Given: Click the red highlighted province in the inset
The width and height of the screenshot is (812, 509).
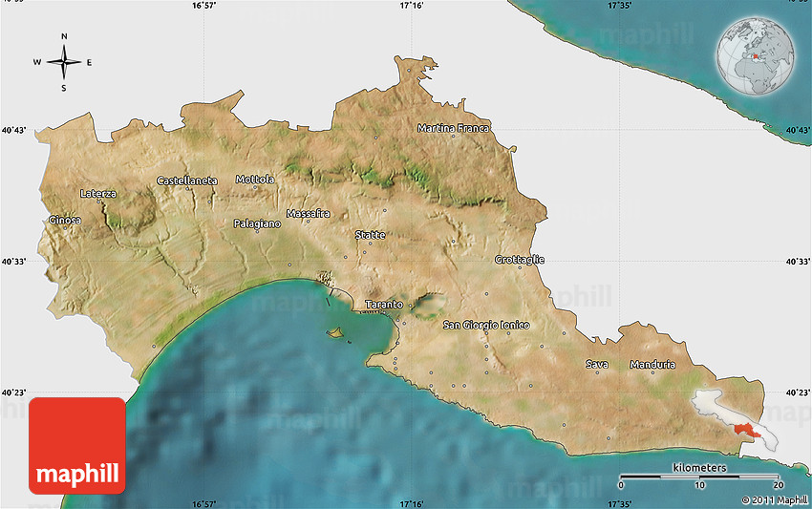Looking at the screenshot, I should (746, 429).
